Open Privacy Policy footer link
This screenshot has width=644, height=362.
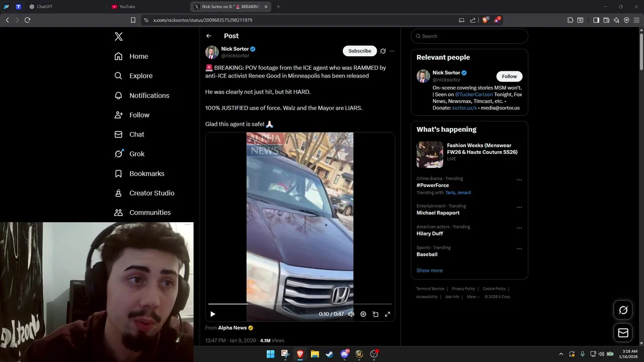(x=463, y=289)
